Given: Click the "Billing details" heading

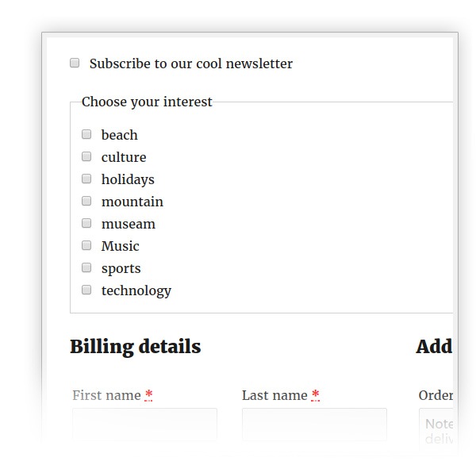Looking at the screenshot, I should [x=135, y=347].
